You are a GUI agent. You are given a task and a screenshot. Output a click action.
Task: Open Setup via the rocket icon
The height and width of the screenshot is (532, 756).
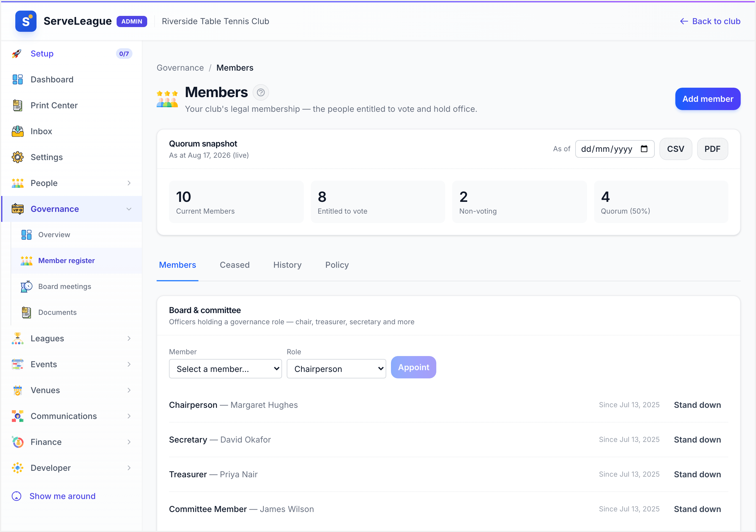click(17, 54)
